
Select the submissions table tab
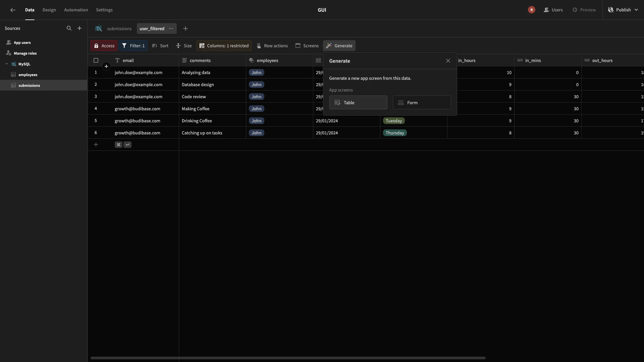pos(119,29)
